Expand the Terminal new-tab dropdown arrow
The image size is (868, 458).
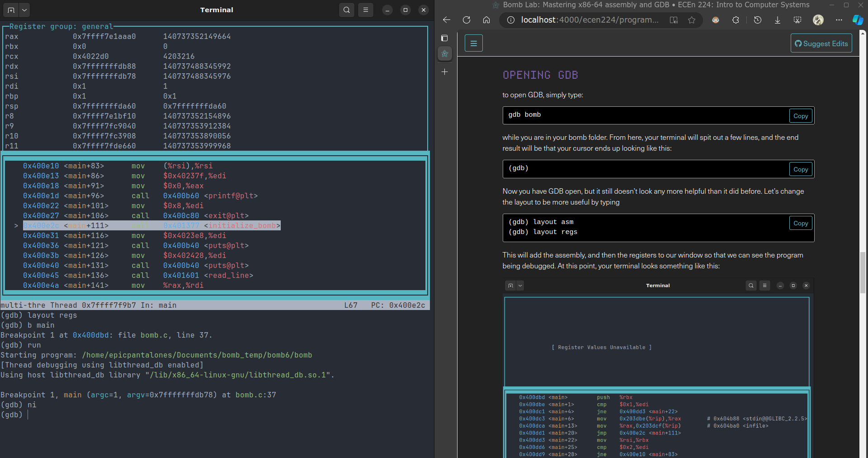(24, 10)
